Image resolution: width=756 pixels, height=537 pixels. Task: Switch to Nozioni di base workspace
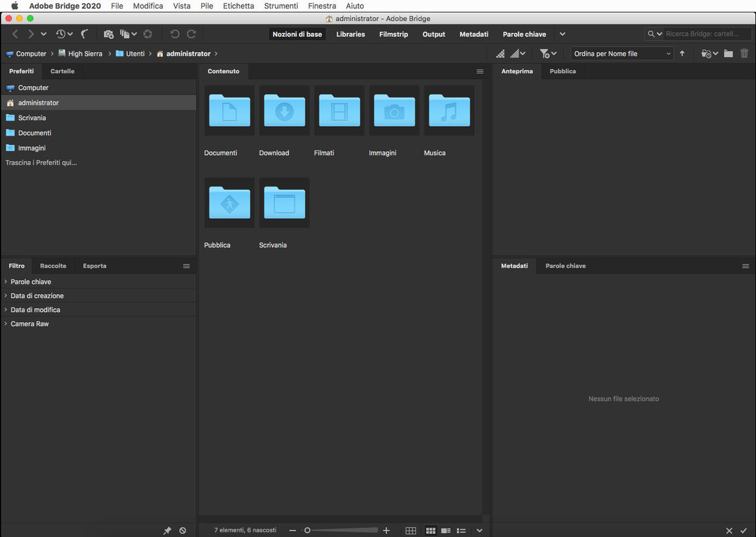point(297,34)
